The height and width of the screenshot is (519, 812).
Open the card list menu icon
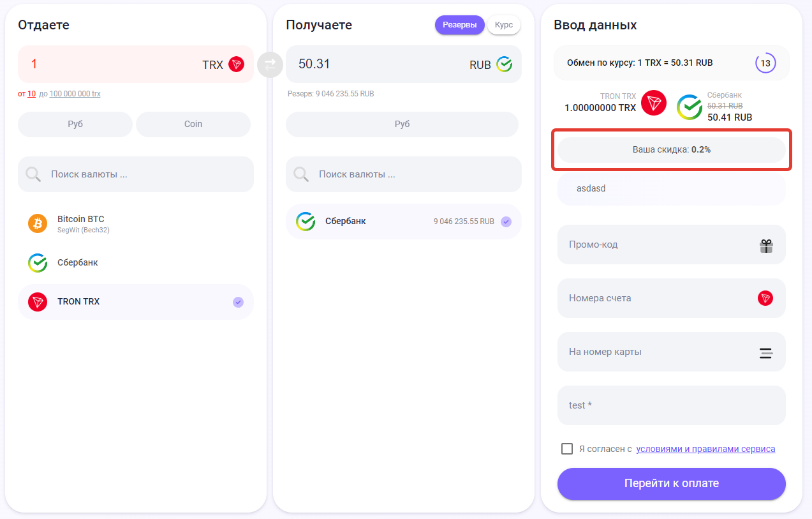(766, 352)
